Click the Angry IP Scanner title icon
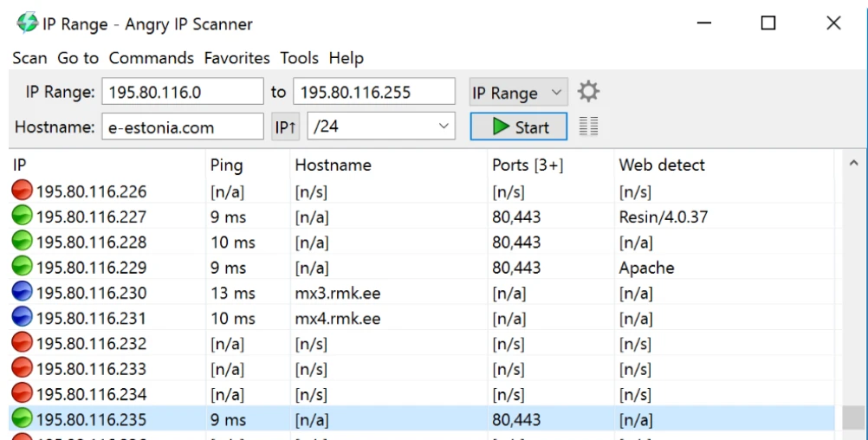 (x=27, y=23)
